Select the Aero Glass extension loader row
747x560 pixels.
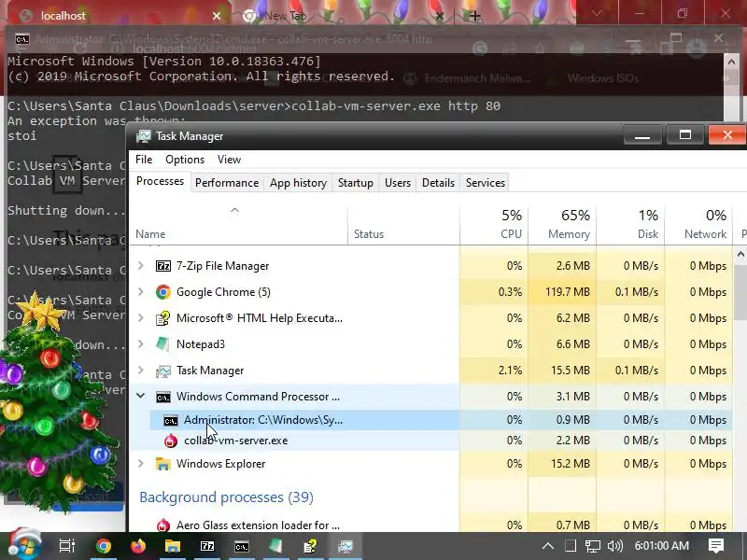(430, 525)
